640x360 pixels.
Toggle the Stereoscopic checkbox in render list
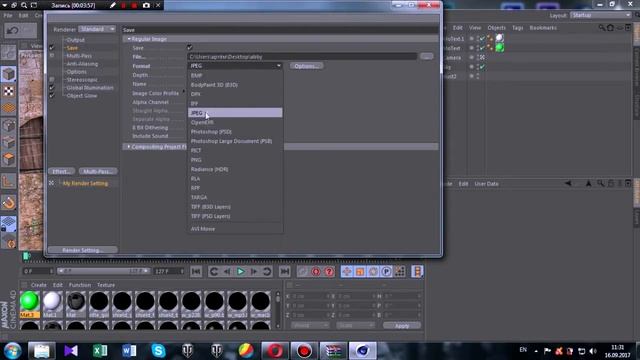click(52, 80)
